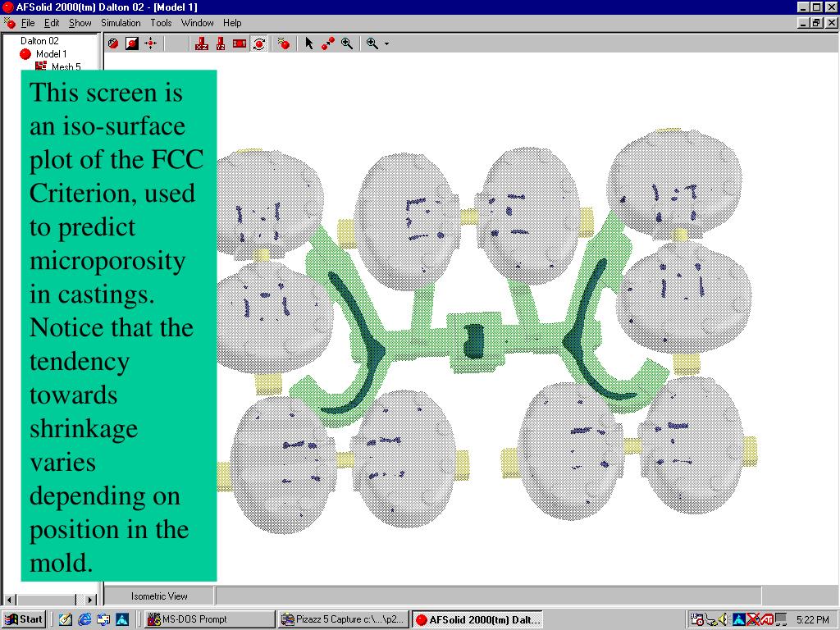Open the Simulation menu
The height and width of the screenshot is (630, 840).
coord(121,23)
